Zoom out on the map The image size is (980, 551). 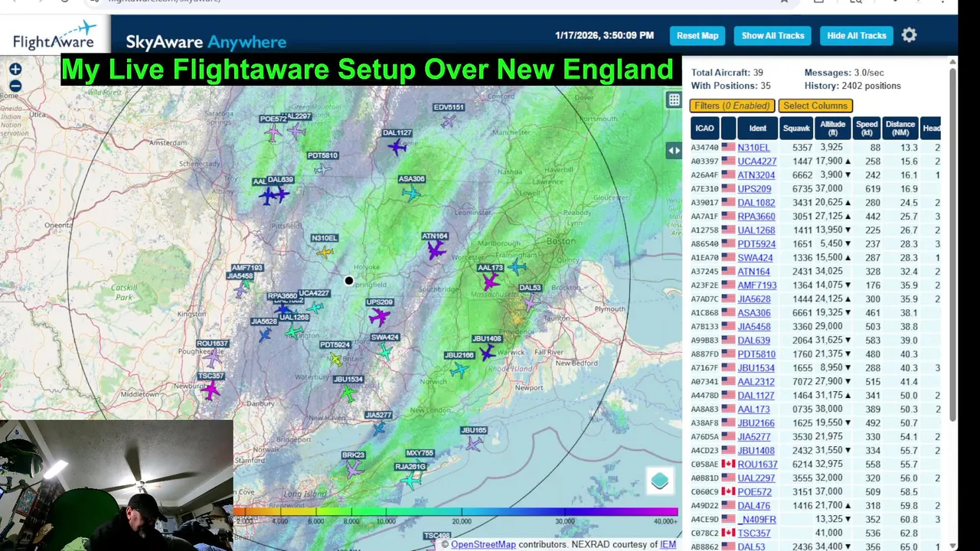pos(15,86)
